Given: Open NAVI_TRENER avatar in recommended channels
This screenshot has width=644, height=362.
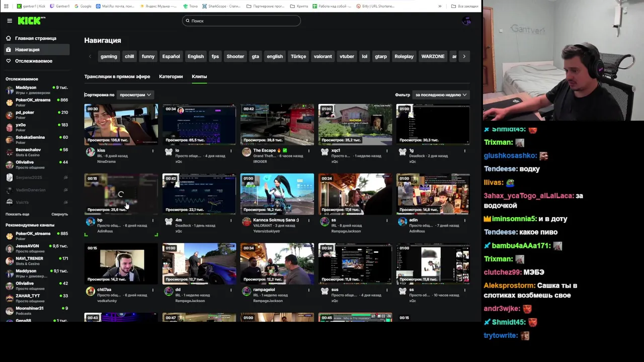Looking at the screenshot, I should tap(9, 260).
